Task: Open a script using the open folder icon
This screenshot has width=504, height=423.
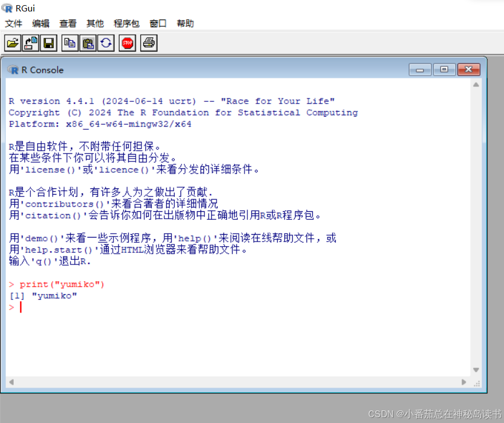Action: click(13, 42)
